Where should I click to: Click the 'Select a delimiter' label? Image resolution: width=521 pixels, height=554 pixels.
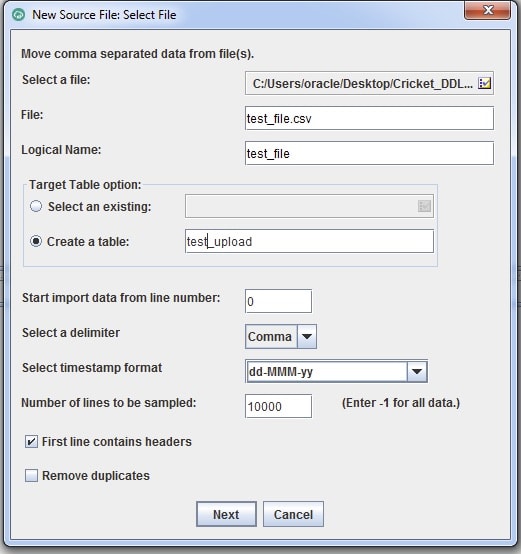[x=71, y=332]
